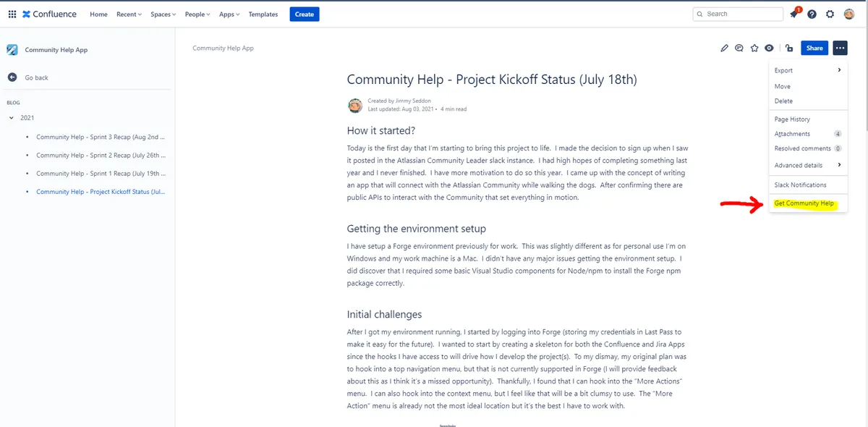868x427 pixels.
Task: Select Get Community Help menu item
Action: pyautogui.click(x=804, y=204)
